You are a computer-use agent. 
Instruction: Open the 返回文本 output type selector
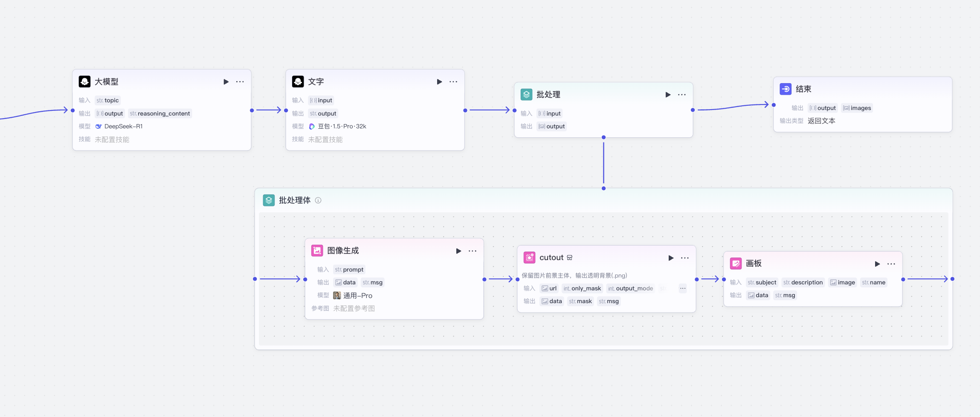pos(822,121)
